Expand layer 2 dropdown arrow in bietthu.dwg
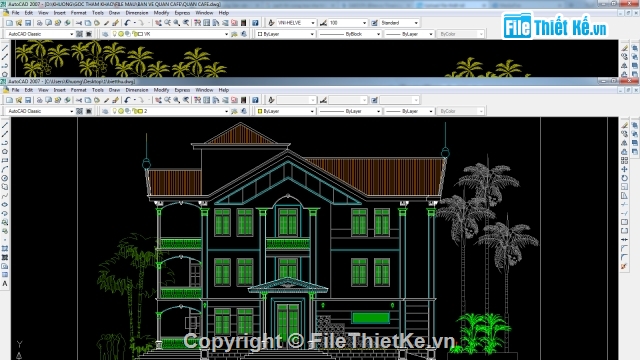This screenshot has height=360, width=640. (x=226, y=111)
